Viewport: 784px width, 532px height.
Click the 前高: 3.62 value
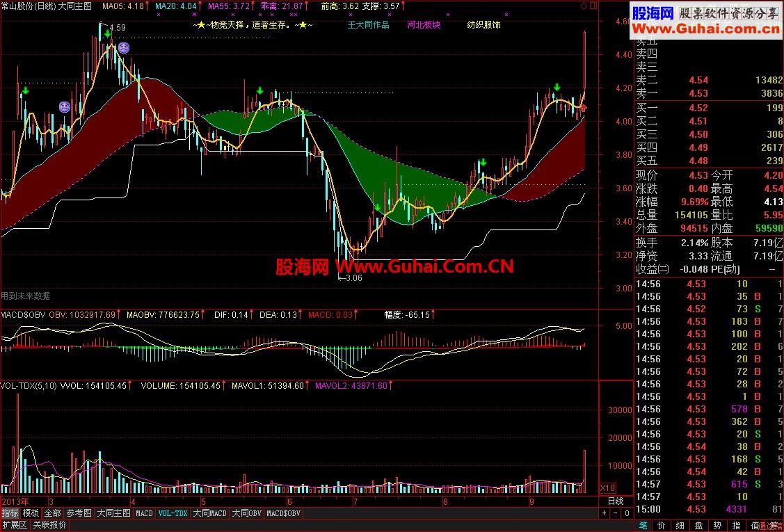(x=340, y=6)
